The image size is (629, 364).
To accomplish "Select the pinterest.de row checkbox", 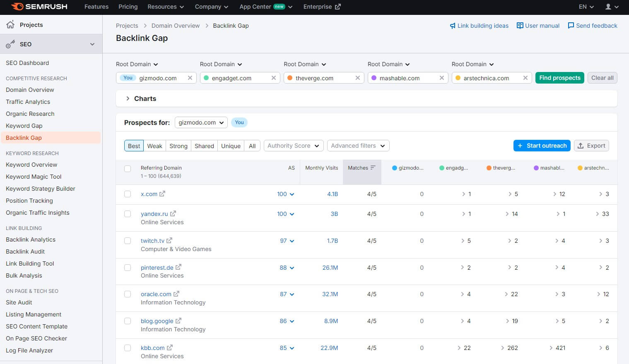I will [128, 268].
